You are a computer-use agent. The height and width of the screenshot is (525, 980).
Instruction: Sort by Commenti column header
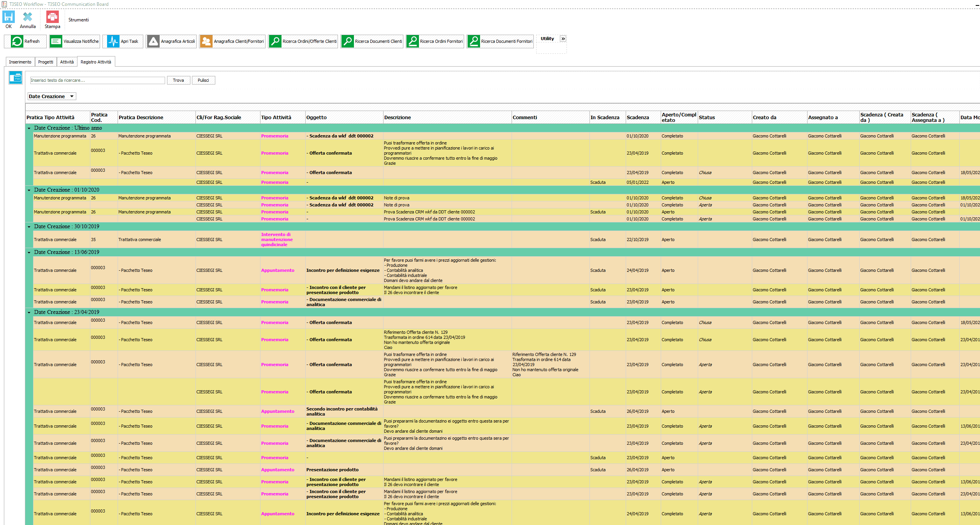pos(551,117)
